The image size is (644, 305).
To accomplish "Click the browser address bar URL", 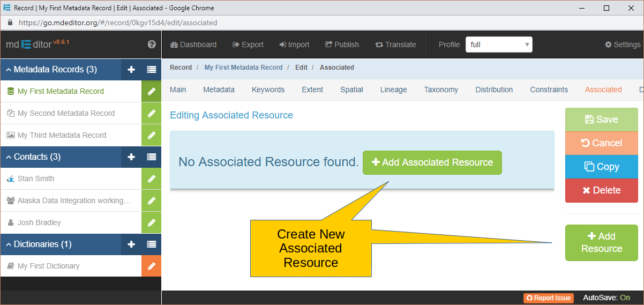I will (x=118, y=23).
